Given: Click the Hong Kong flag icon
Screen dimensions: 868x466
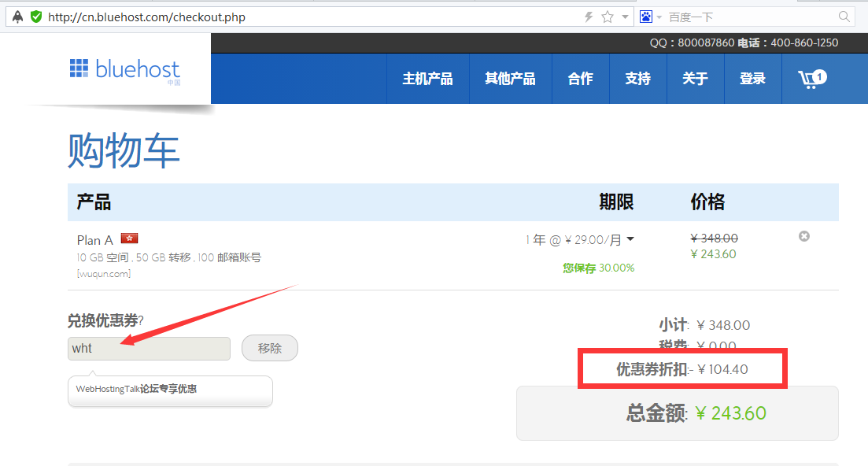Looking at the screenshot, I should pos(130,239).
